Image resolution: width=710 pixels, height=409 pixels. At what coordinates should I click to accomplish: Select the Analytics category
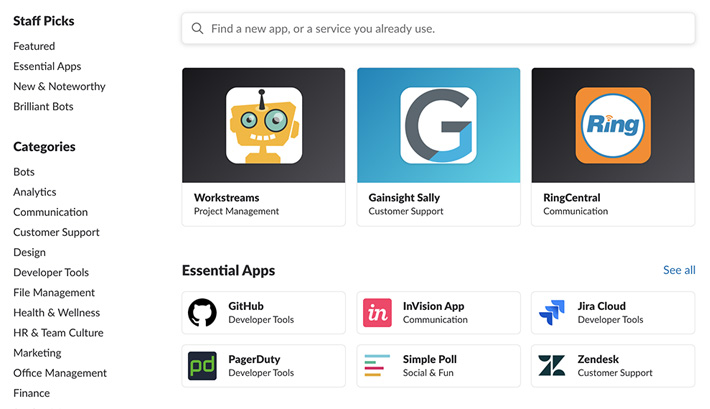tap(35, 192)
